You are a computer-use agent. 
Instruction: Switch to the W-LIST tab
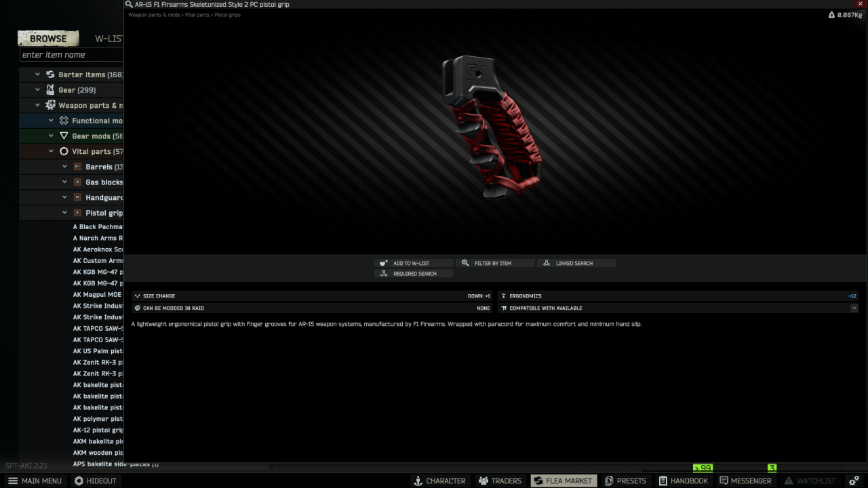point(108,39)
